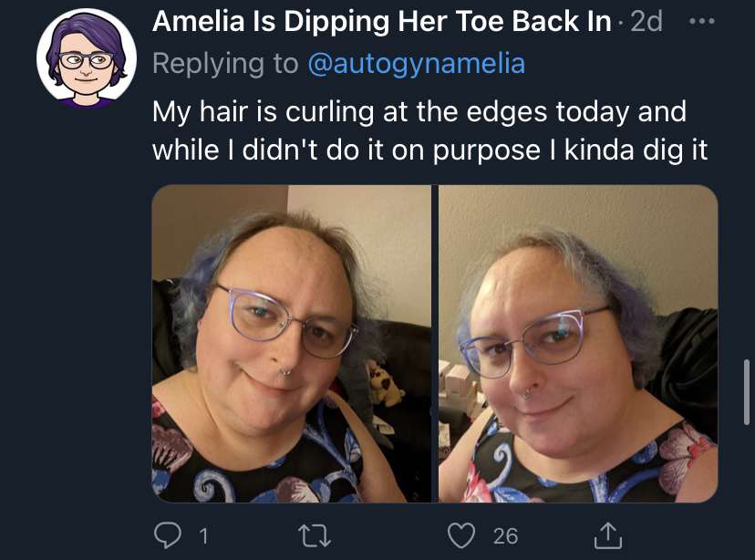Open the three-dot more options menu
The image size is (755, 560).
point(702,21)
